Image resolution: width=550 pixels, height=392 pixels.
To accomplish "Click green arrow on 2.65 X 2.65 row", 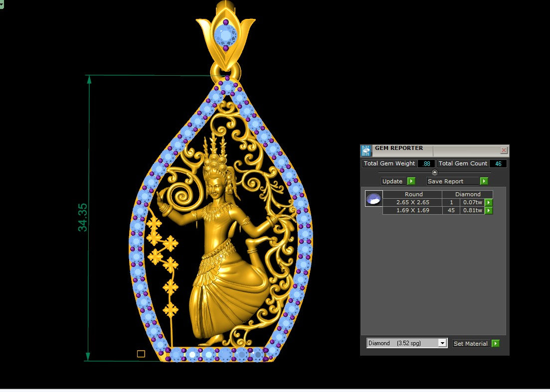I will coord(488,203).
